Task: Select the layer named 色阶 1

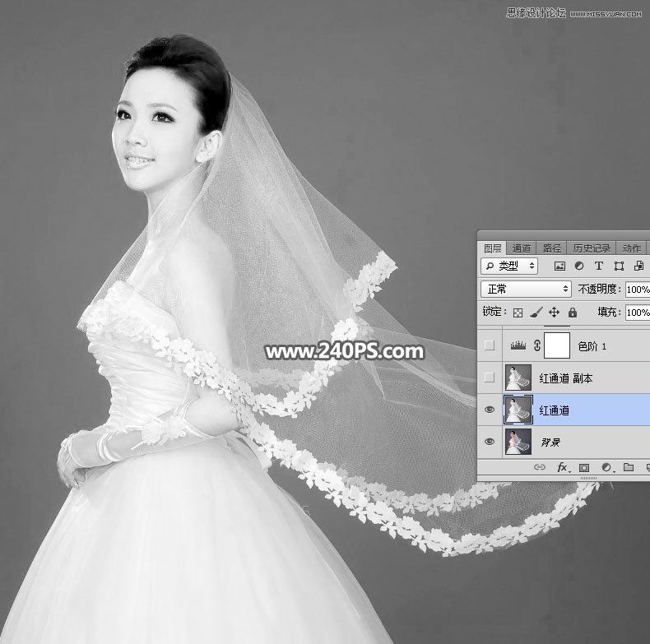Action: (x=592, y=346)
